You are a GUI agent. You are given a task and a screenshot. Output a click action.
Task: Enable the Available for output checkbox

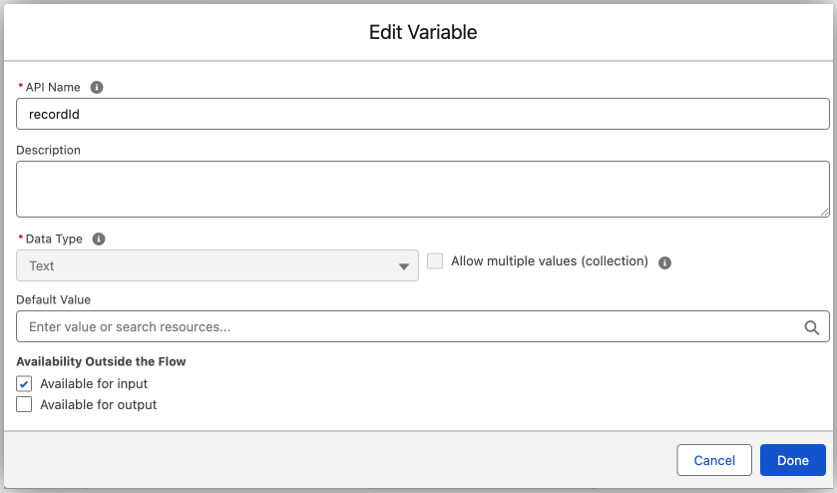24,405
